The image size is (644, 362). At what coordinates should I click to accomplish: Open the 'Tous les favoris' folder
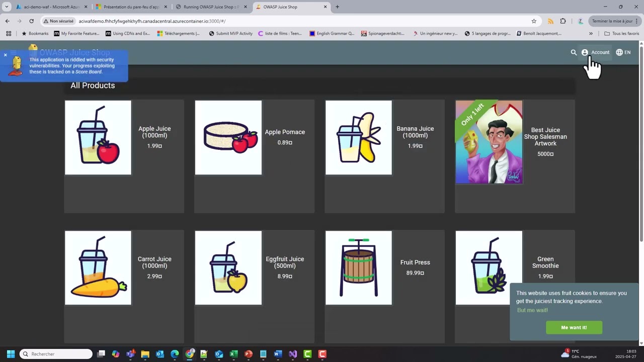click(621, 34)
